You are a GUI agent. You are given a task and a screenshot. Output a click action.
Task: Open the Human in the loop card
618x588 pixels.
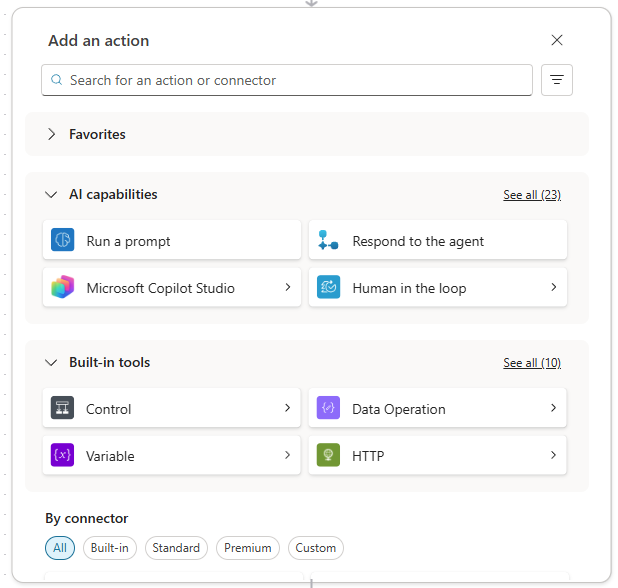pyautogui.click(x=438, y=287)
